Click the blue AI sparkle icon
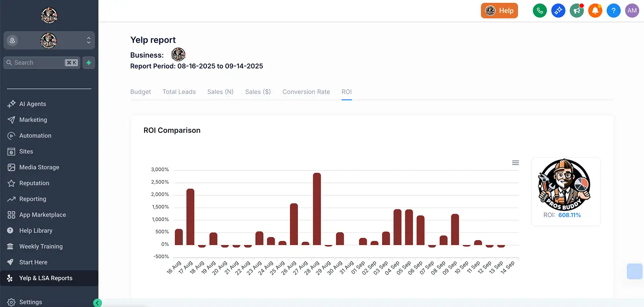 coord(558,11)
